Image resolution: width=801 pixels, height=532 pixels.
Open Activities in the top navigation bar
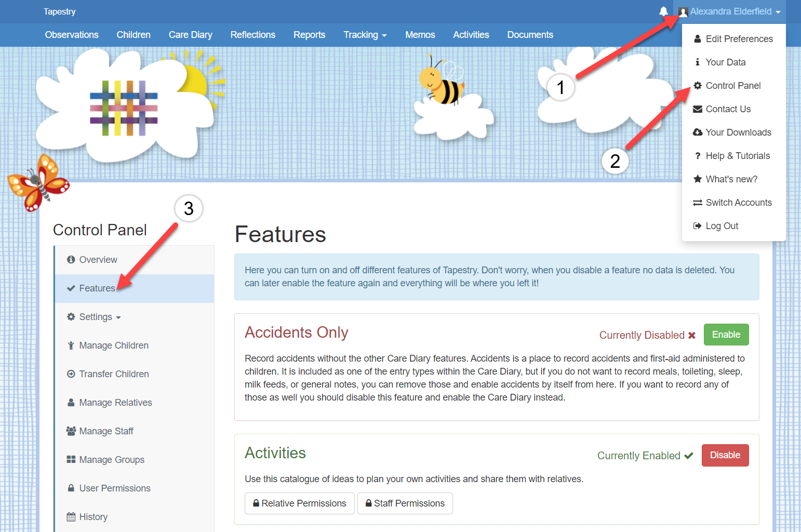(471, 35)
